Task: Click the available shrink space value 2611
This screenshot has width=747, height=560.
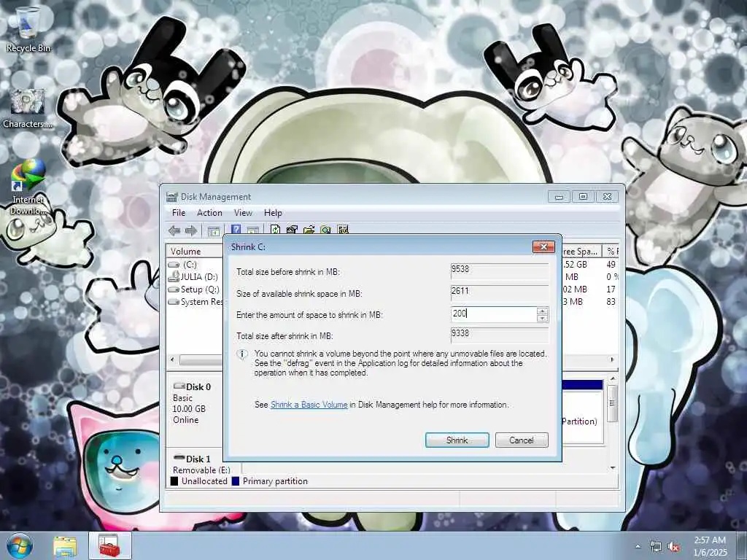Action: (499, 292)
